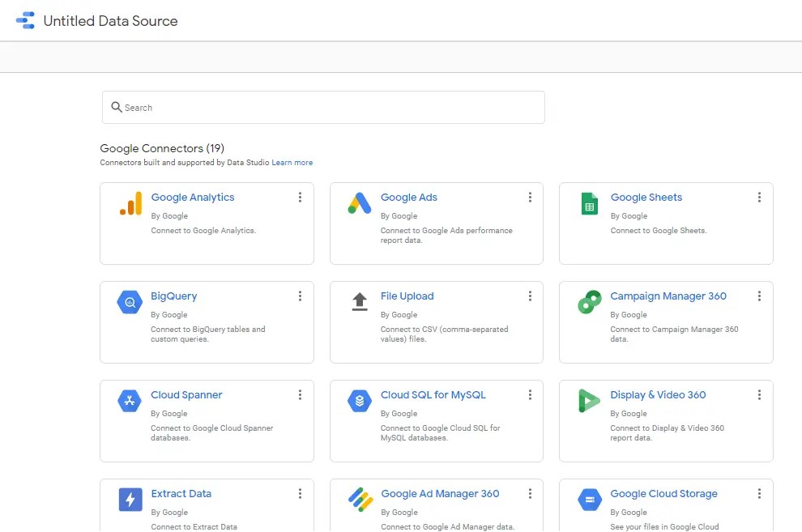This screenshot has width=802, height=532.
Task: Follow the Learn more link
Action: click(x=292, y=163)
